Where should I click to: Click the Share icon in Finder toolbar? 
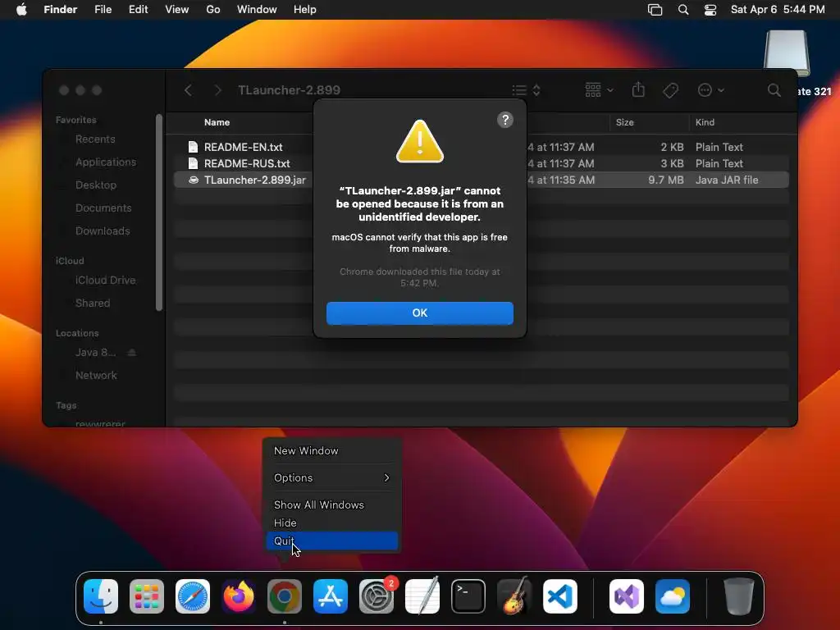638,89
